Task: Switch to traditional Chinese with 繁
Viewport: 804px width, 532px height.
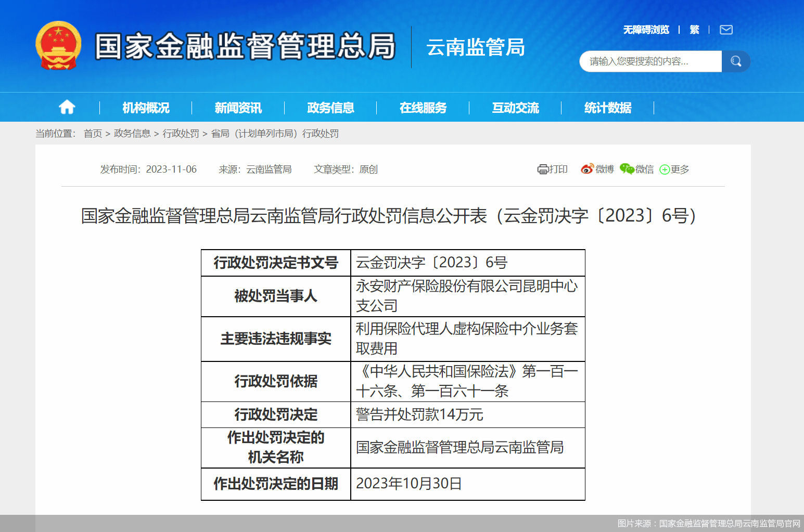Action: [x=694, y=30]
